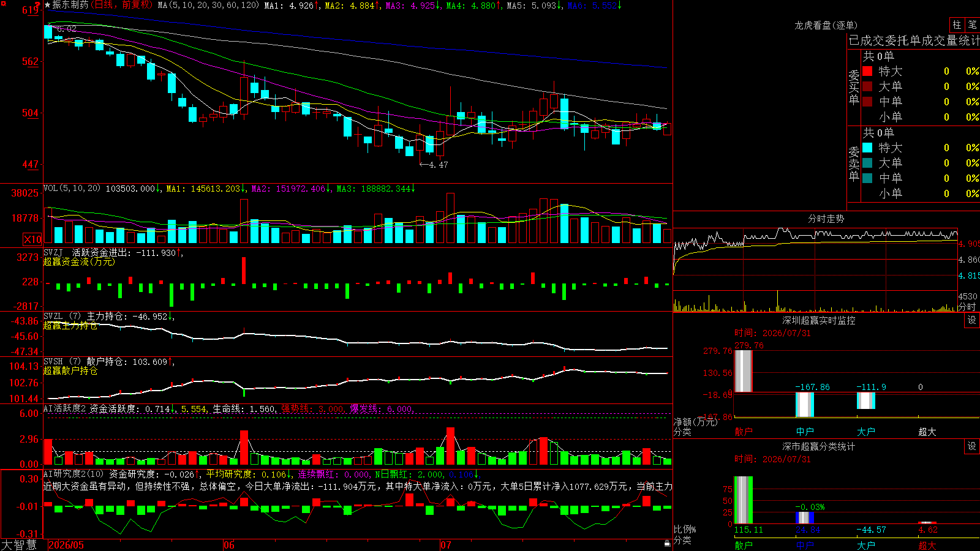Click the 大智慧 logo in the bottom-left corner
The image size is (980, 551).
pos(19,545)
